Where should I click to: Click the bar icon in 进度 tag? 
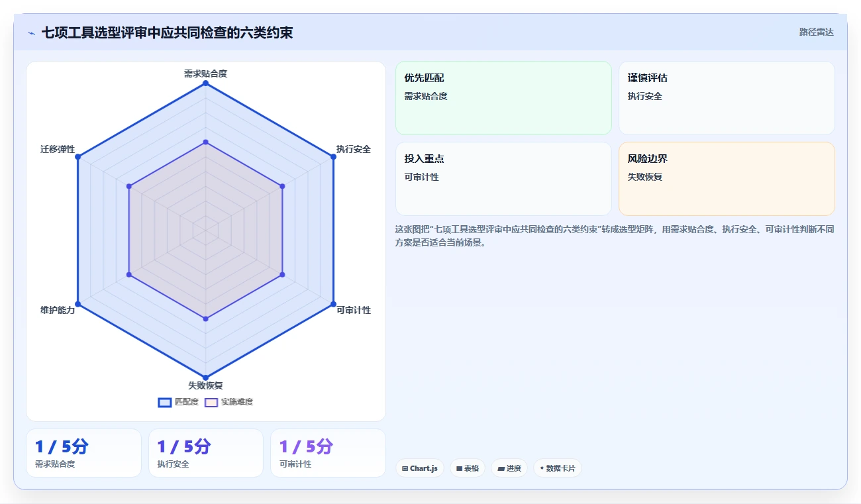501,468
